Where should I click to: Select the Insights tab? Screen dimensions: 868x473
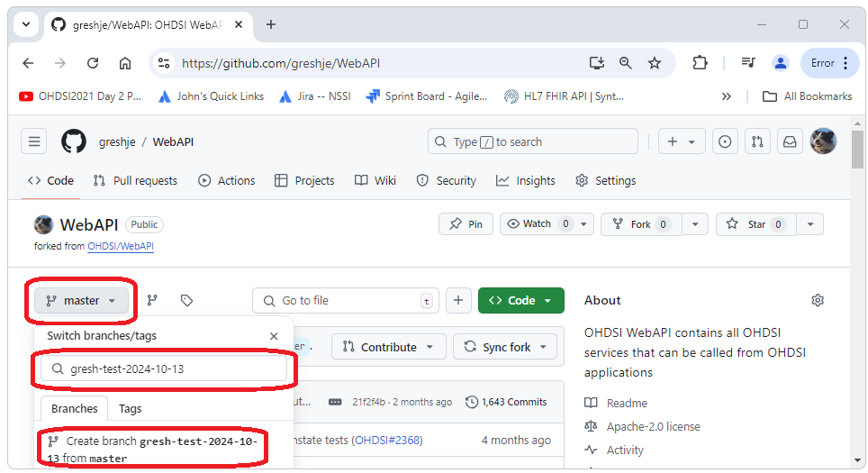pyautogui.click(x=525, y=180)
